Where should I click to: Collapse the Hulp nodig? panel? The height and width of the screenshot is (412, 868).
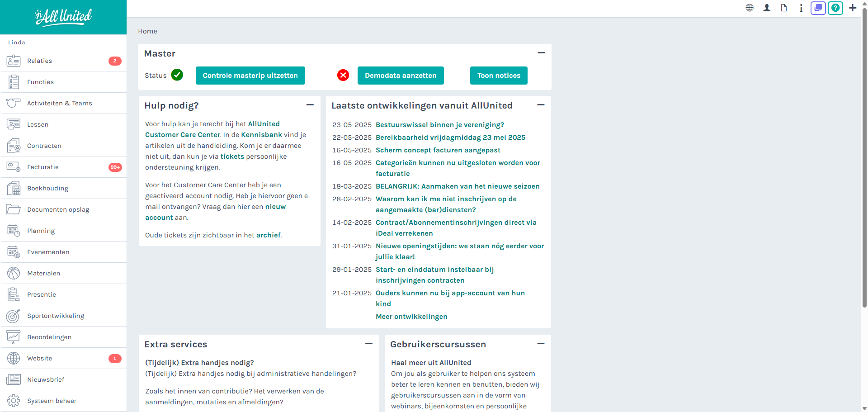pyautogui.click(x=310, y=105)
